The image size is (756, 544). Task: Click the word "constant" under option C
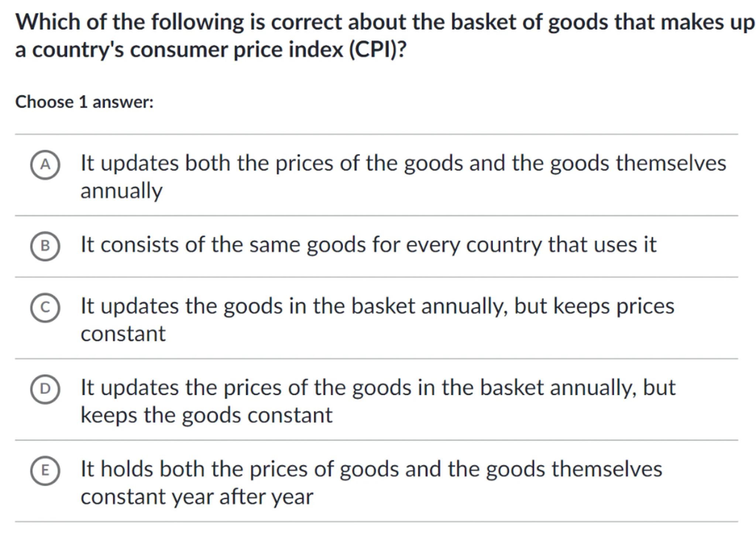(123, 334)
